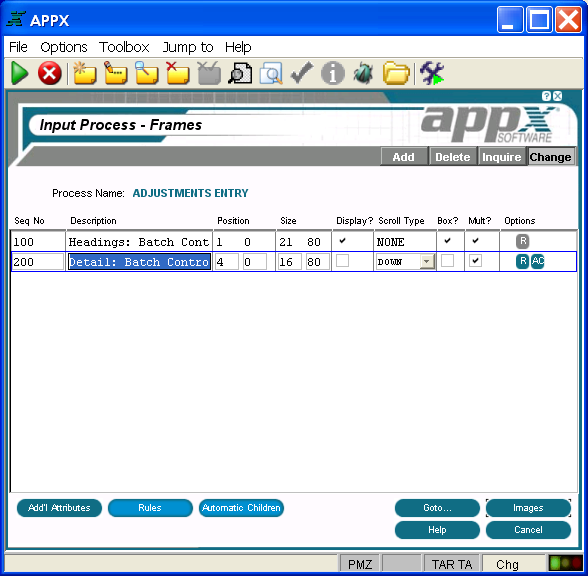588x576 pixels.
Task: Click the Seq No field containing 200
Action: 38,261
